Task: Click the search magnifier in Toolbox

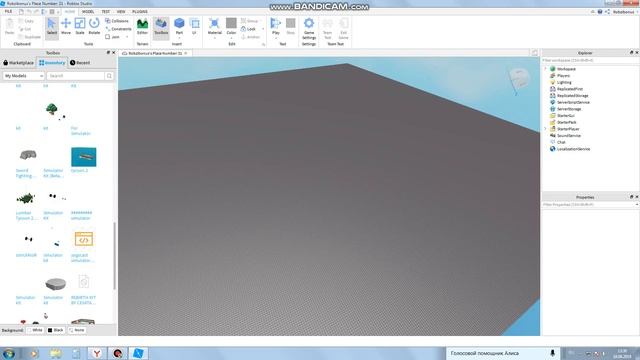Action: point(109,76)
